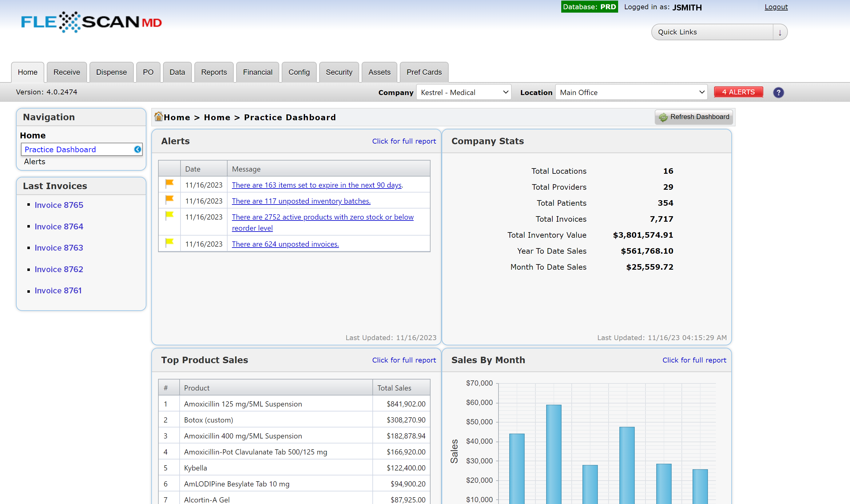Click the red 4 ALERTS button
Image resolution: width=850 pixels, height=504 pixels.
[739, 92]
